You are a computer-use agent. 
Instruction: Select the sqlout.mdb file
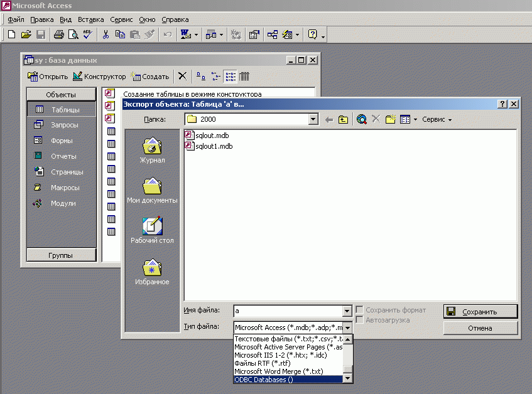207,135
